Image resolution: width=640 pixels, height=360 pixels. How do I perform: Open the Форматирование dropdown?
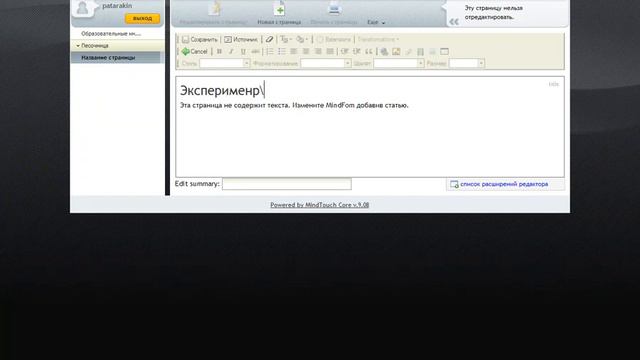click(x=326, y=63)
